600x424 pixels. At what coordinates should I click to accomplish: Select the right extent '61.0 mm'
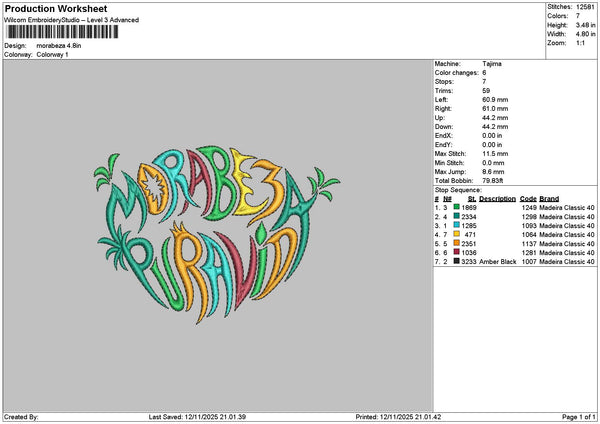[495, 109]
